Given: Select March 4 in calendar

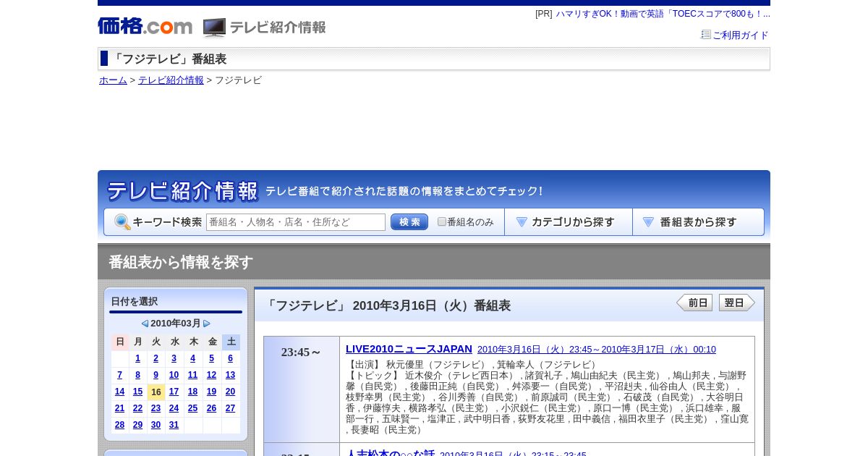Looking at the screenshot, I should [192, 358].
